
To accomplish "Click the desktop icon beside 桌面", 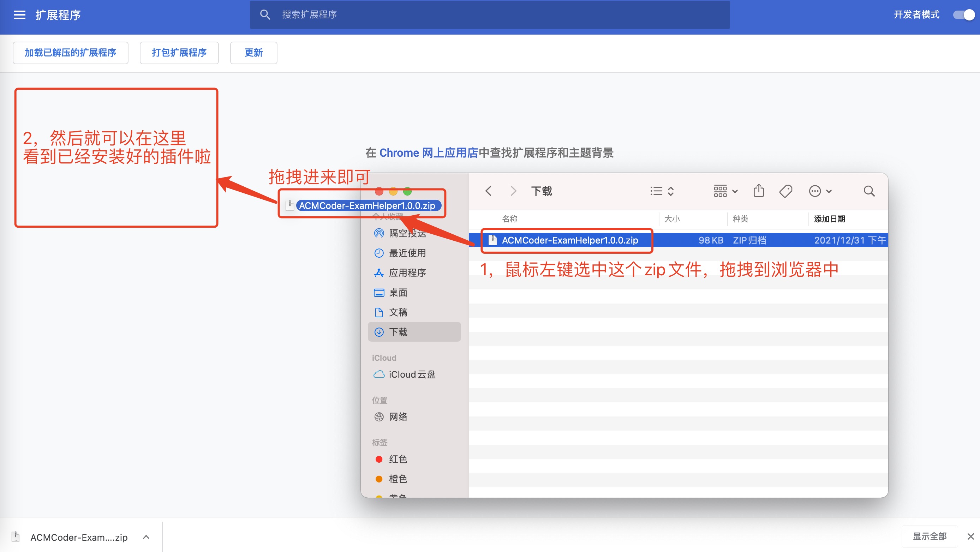I will tap(379, 293).
